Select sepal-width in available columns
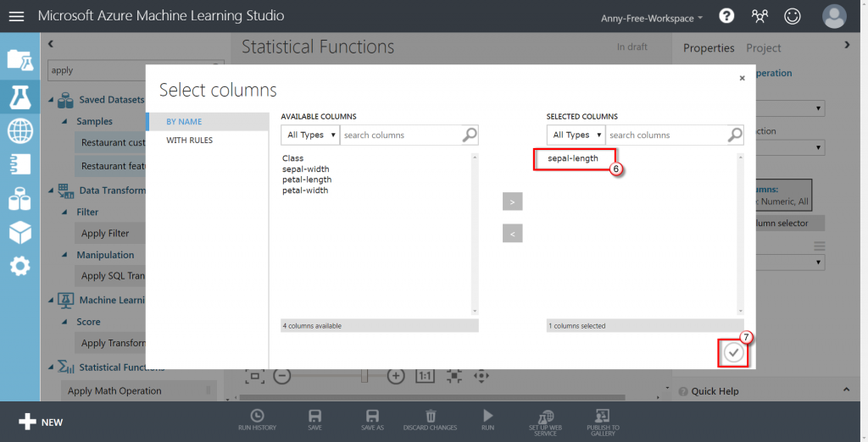The width and height of the screenshot is (868, 442). 305,169
